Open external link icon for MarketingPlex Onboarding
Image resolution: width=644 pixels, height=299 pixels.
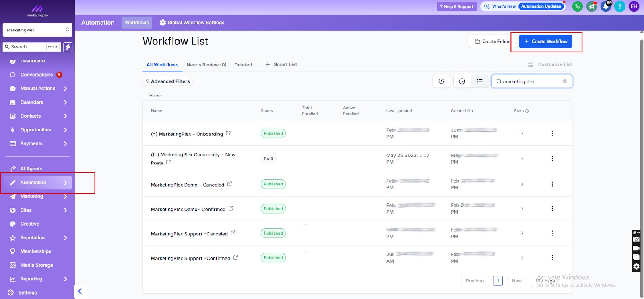point(228,133)
